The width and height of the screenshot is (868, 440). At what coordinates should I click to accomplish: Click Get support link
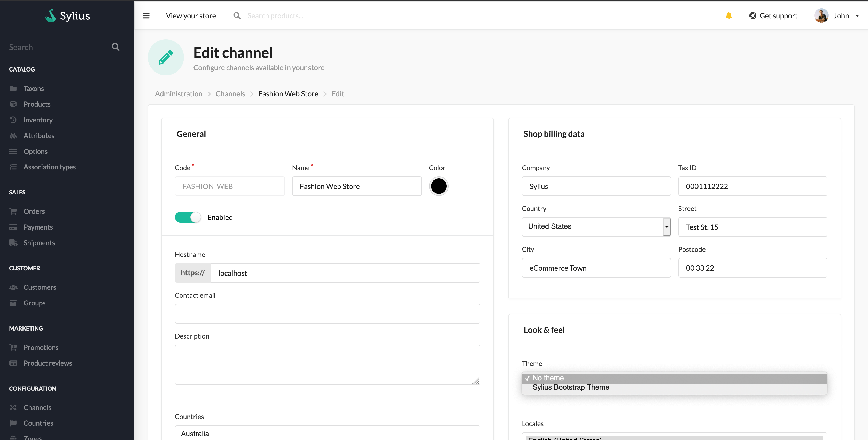778,15
